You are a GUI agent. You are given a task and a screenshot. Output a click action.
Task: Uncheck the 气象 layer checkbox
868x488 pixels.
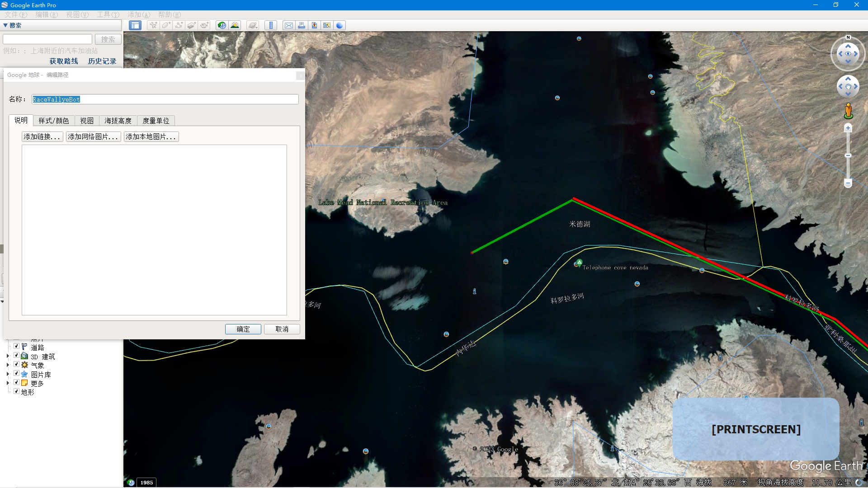point(16,364)
